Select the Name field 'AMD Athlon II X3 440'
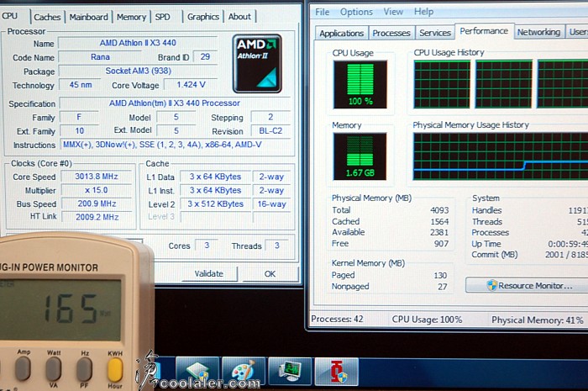This screenshot has width=588, height=391. [x=138, y=43]
